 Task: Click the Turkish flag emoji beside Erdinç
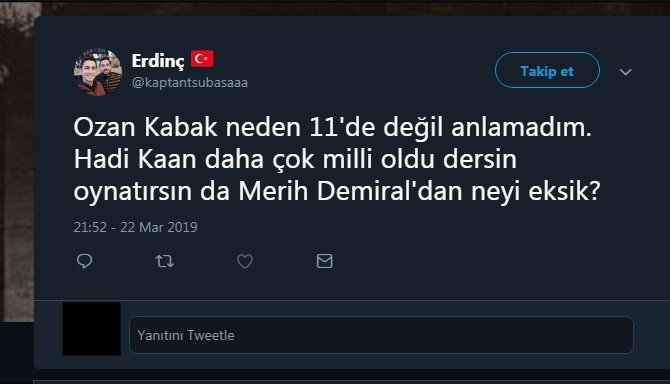[202, 59]
